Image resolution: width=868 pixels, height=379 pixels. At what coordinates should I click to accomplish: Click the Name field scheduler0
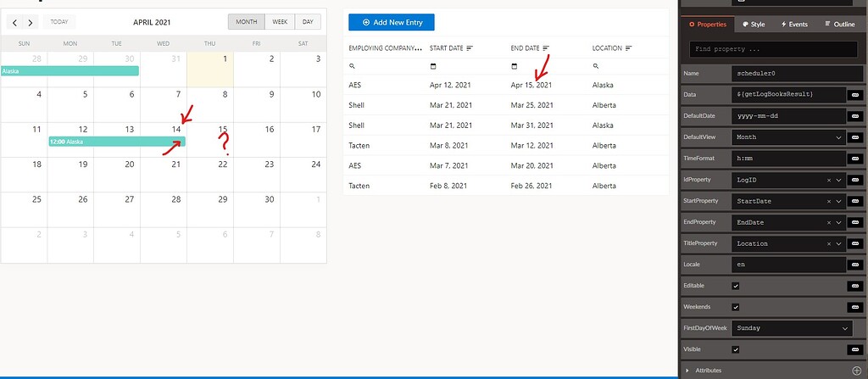797,73
